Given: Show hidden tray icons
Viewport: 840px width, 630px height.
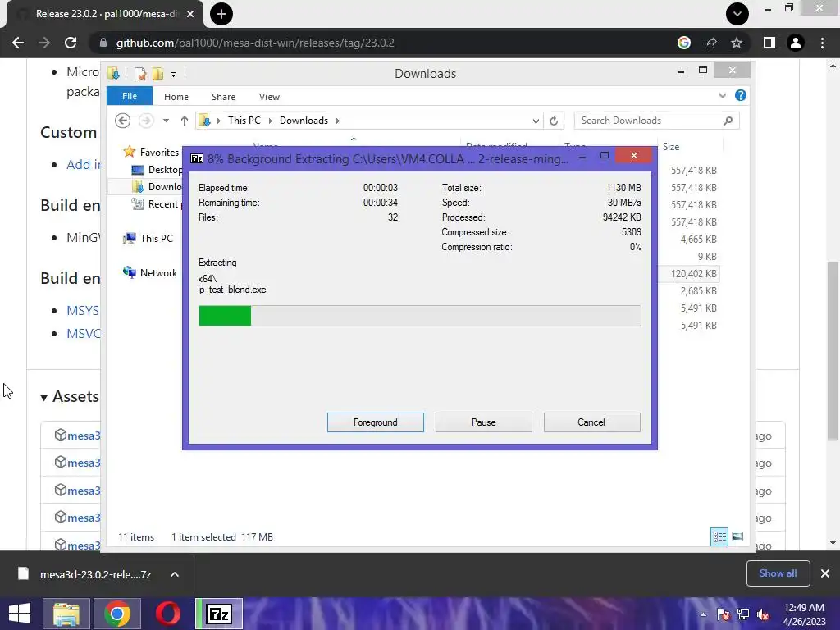Looking at the screenshot, I should pyautogui.click(x=703, y=614).
